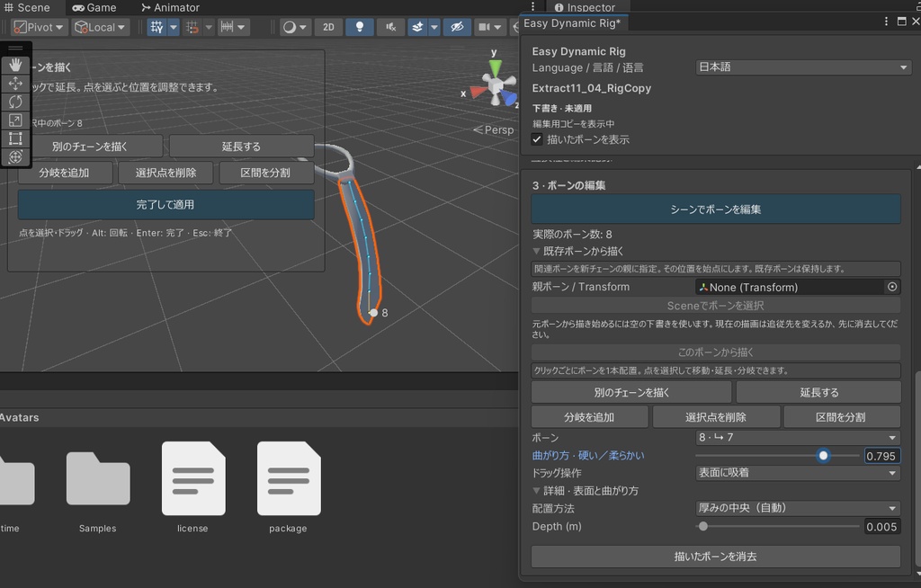Switch to the Scene tab
Screen dimensions: 921x588
pos(27,7)
